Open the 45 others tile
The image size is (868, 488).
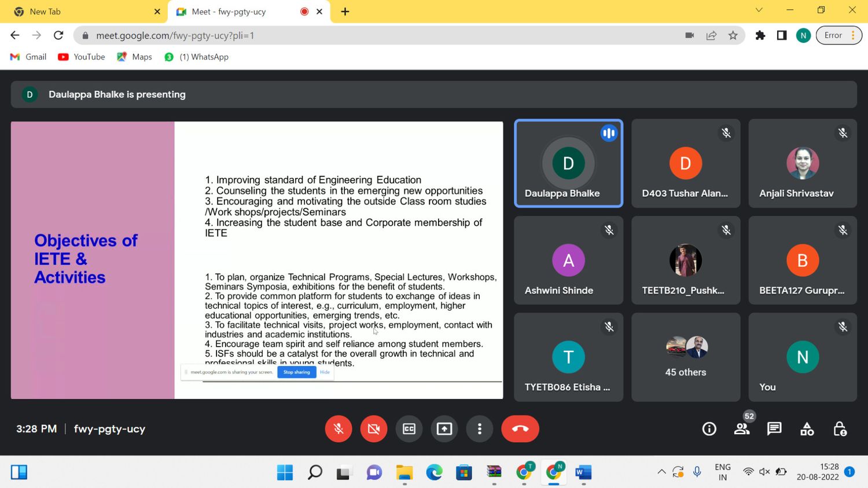[686, 357]
